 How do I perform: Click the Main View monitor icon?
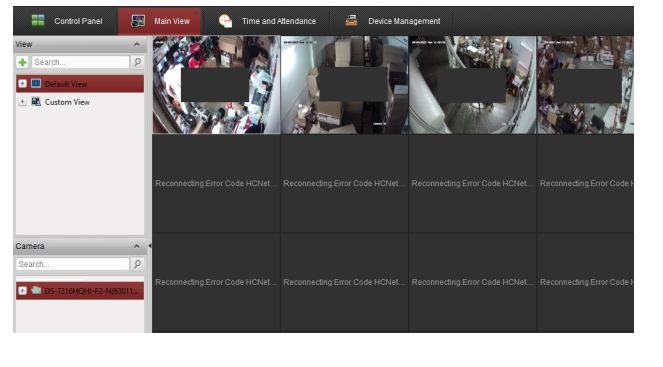point(138,21)
